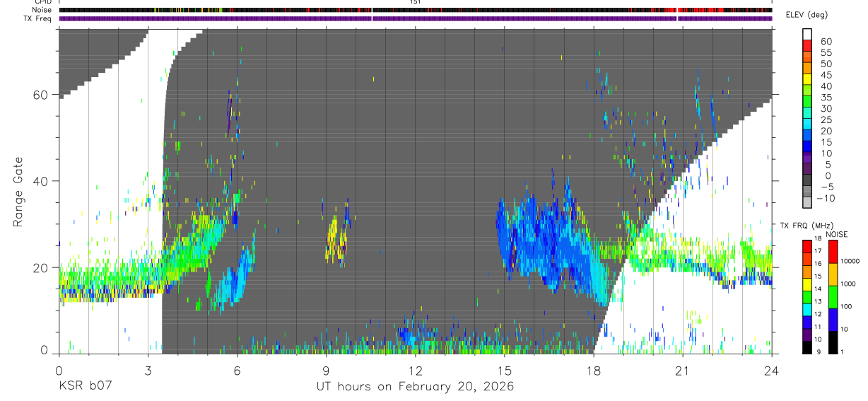Screen dimensions: 868x401
Task: Click the '3' hour tick label on x-axis
Action: pos(148,371)
